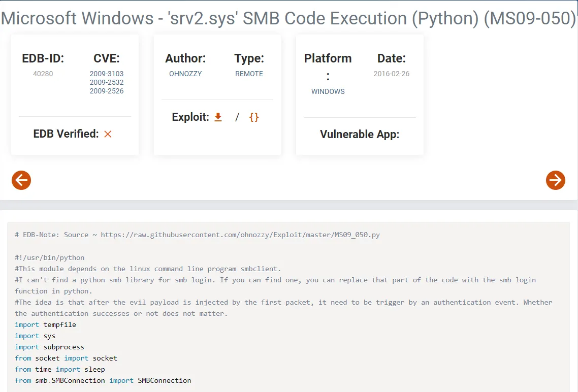578x392 pixels.
Task: View raw exploit code via braces icon
Action: click(254, 117)
